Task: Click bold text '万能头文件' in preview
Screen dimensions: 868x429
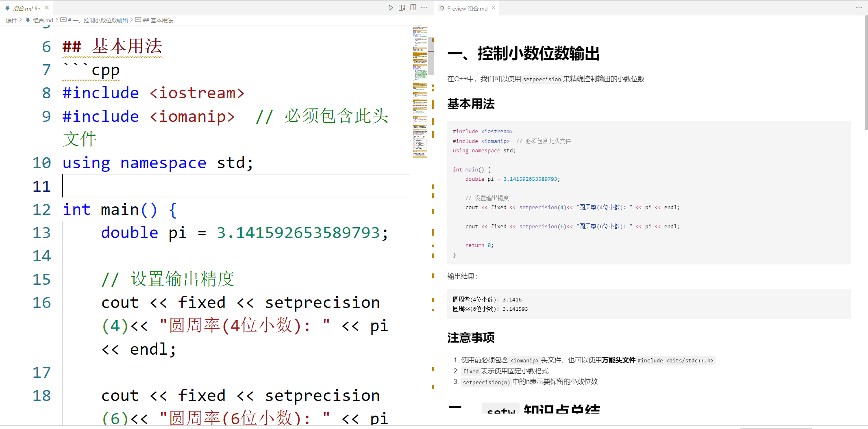Action: pyautogui.click(x=619, y=360)
